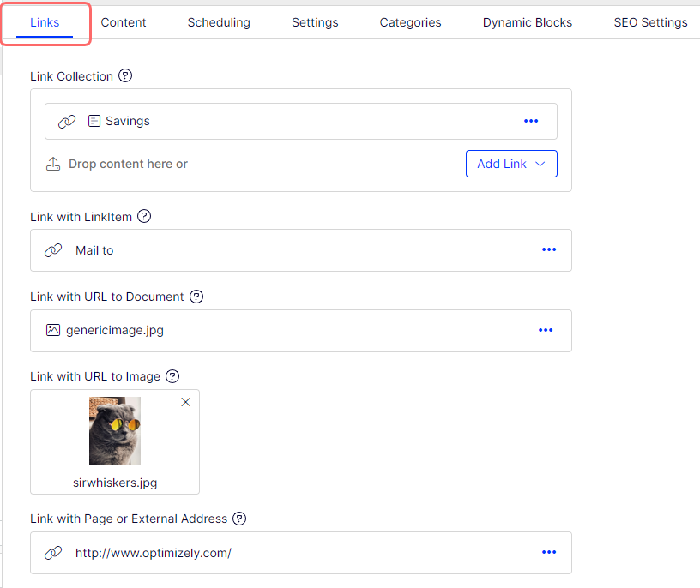Open the more options menu for optimizely.com link
The image size is (700, 588).
coord(549,552)
